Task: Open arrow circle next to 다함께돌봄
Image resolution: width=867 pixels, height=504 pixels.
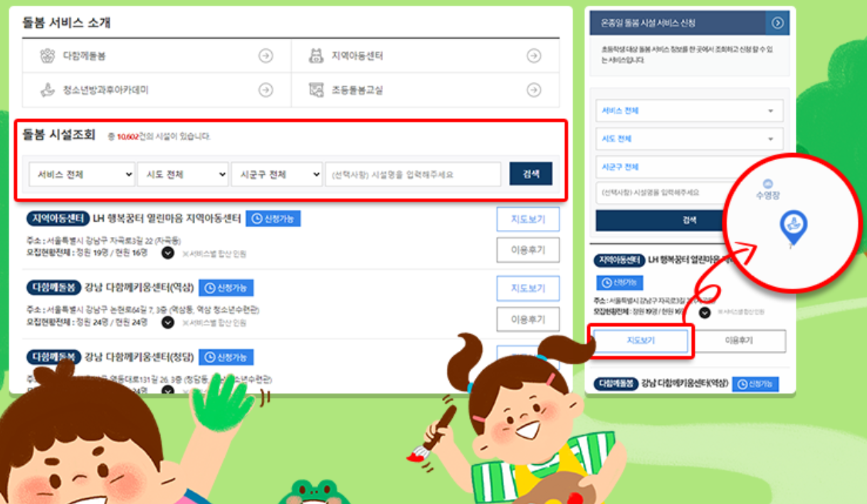Action: pos(266,56)
